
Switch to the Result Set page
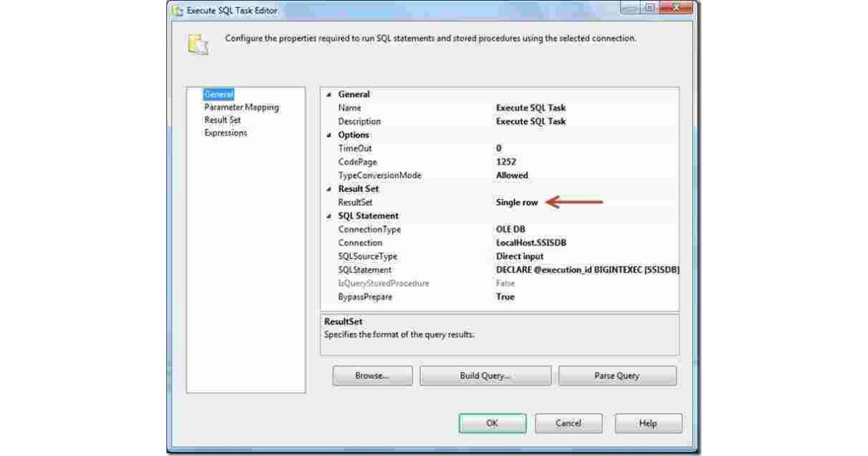(x=222, y=120)
